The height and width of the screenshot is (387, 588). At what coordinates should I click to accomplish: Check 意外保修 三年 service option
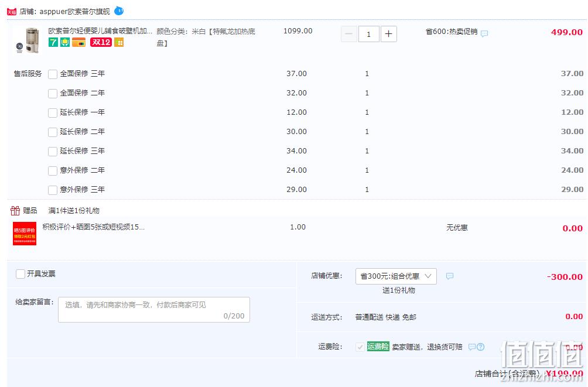53,190
